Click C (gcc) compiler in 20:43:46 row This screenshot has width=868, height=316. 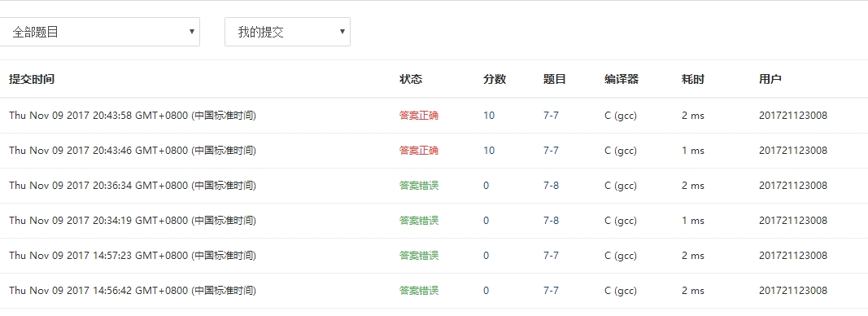point(621,150)
